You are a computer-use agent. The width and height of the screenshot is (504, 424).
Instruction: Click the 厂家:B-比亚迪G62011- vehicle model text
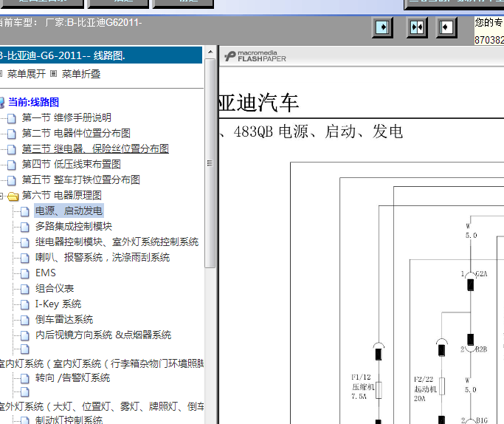click(x=93, y=22)
